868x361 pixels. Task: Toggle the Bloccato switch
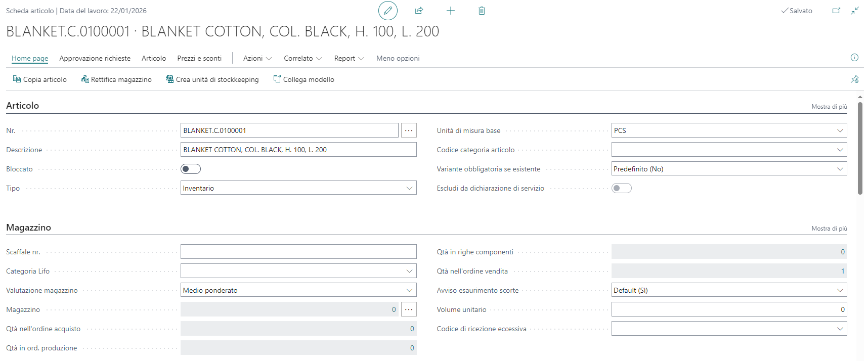click(191, 169)
